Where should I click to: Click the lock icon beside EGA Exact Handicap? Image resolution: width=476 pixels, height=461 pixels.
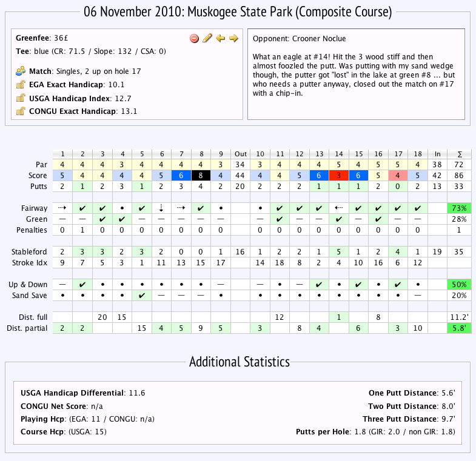[21, 84]
